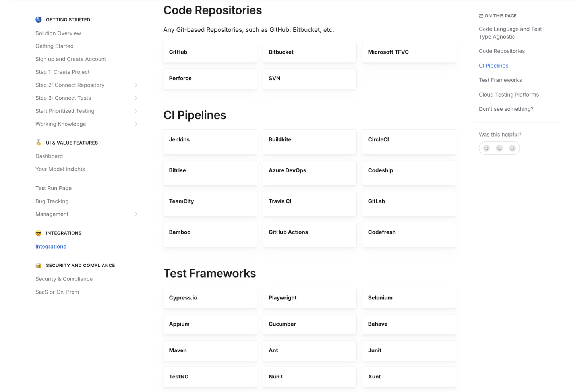
Task: Open the Travis CI card
Action: click(309, 204)
